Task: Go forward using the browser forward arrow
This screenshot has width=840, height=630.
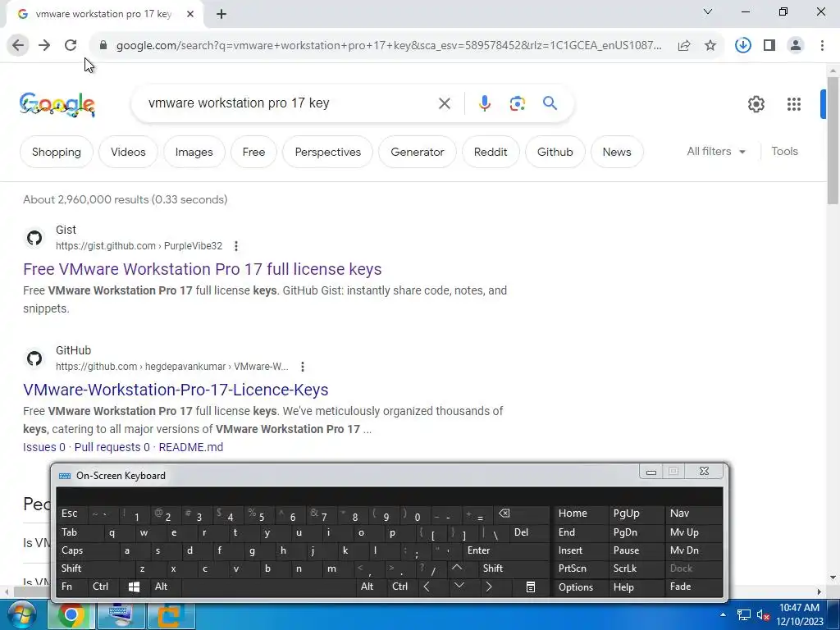Action: pyautogui.click(x=44, y=46)
